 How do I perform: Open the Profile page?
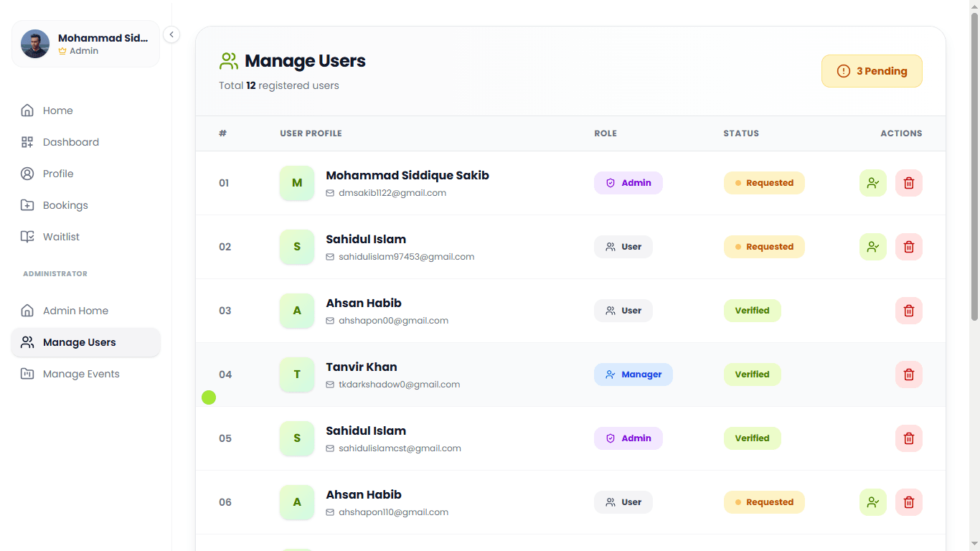(x=58, y=174)
